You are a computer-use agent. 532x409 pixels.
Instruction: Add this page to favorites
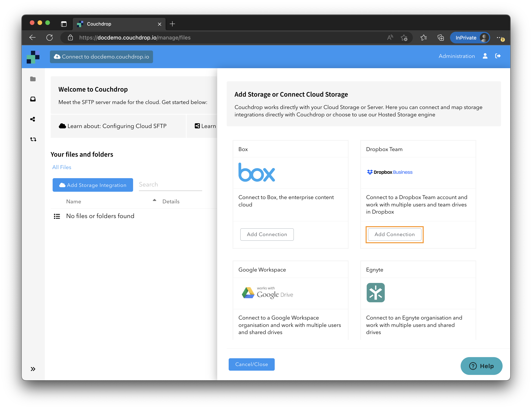(x=404, y=38)
